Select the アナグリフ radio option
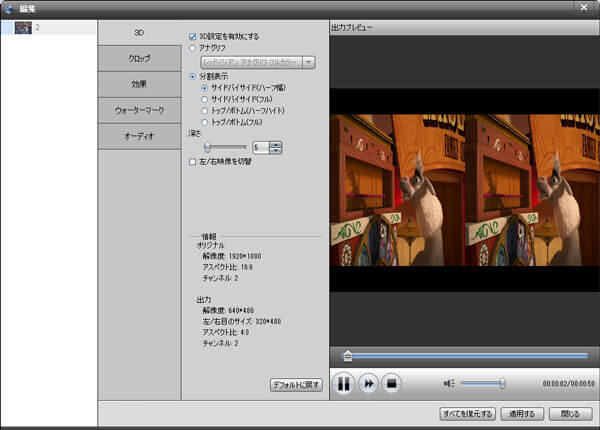This screenshot has width=600, height=430. pos(193,47)
